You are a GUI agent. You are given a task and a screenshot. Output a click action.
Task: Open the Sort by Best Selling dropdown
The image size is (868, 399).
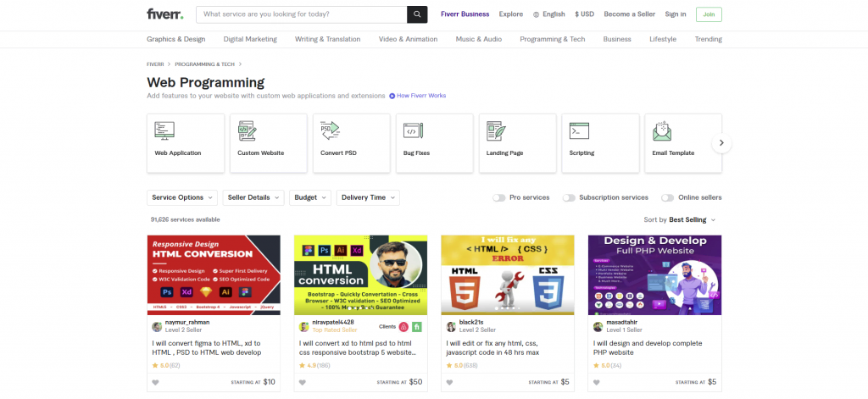[x=693, y=220]
